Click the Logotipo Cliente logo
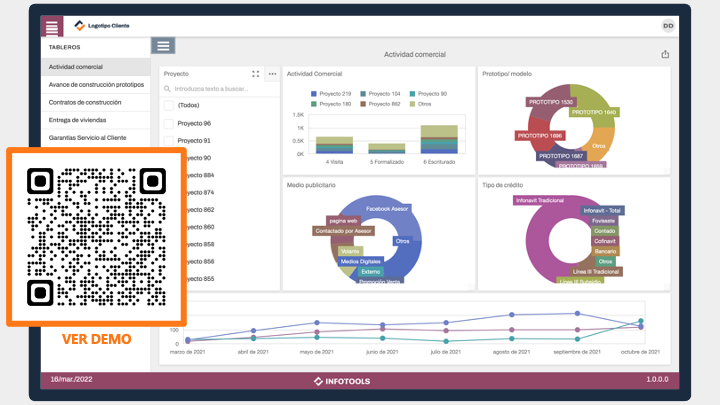 [102, 26]
